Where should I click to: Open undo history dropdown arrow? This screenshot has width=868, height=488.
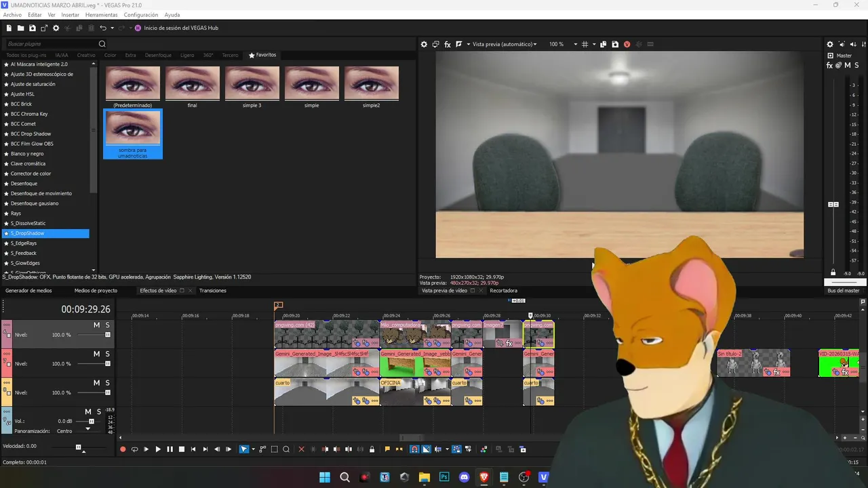(112, 28)
